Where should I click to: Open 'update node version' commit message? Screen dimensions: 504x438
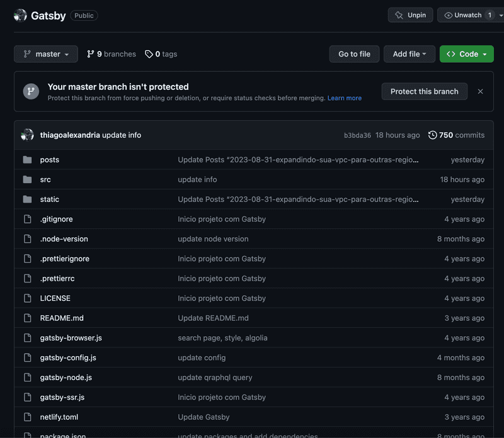[x=213, y=239]
